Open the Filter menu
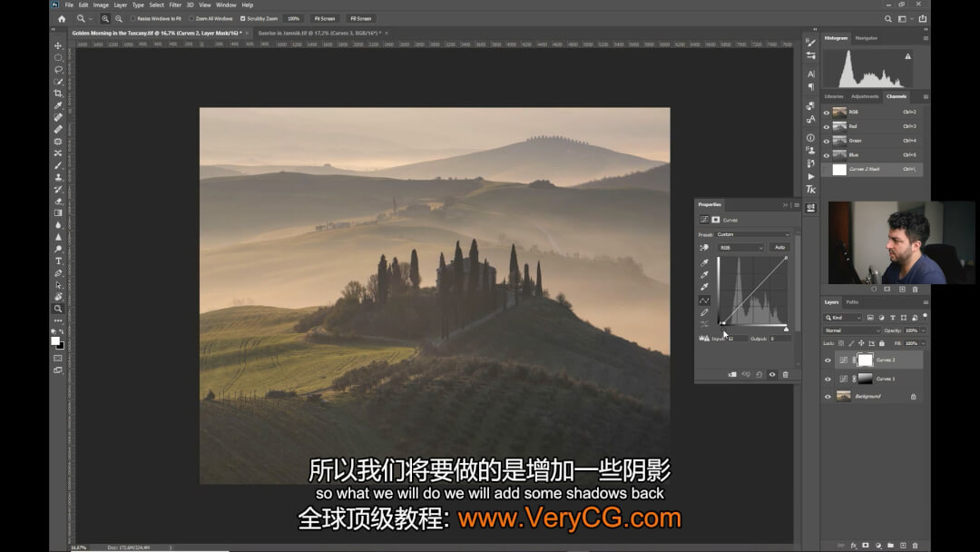 pos(175,5)
